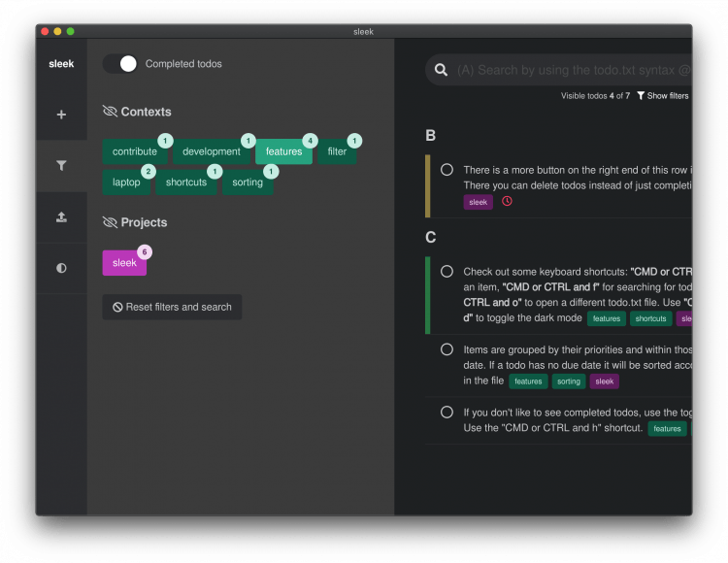The width and height of the screenshot is (728, 563).
Task: Click the red due-date clock icon
Action: [x=507, y=202]
